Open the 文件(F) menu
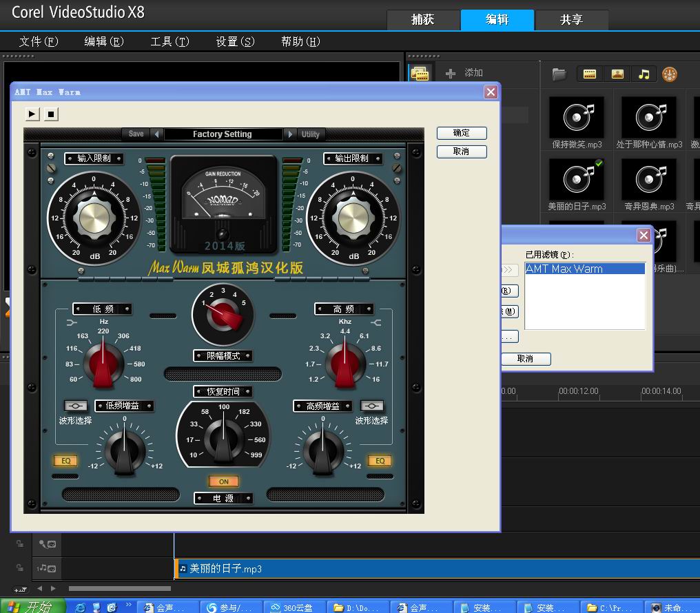700x613 pixels. [39, 41]
